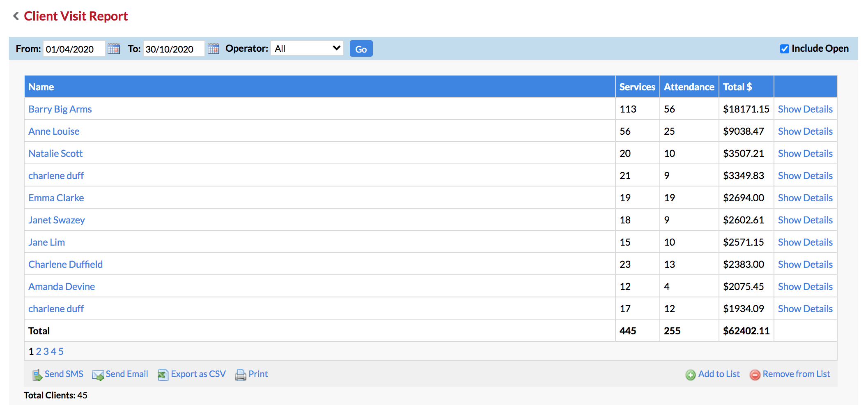Open client Natalie Scott

(x=55, y=154)
